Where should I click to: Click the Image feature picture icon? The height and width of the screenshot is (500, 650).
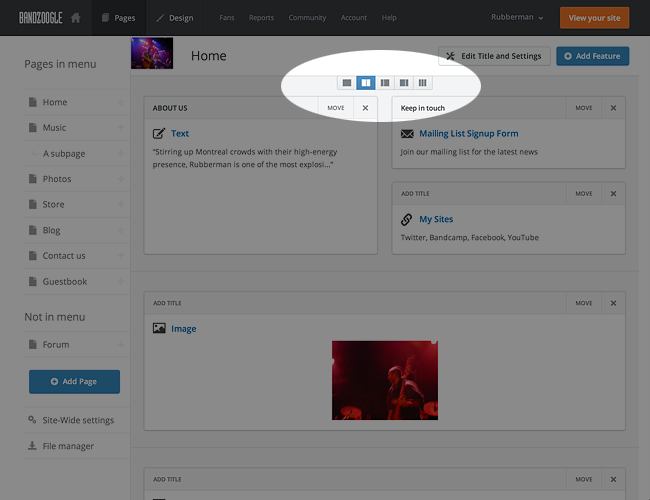(159, 328)
